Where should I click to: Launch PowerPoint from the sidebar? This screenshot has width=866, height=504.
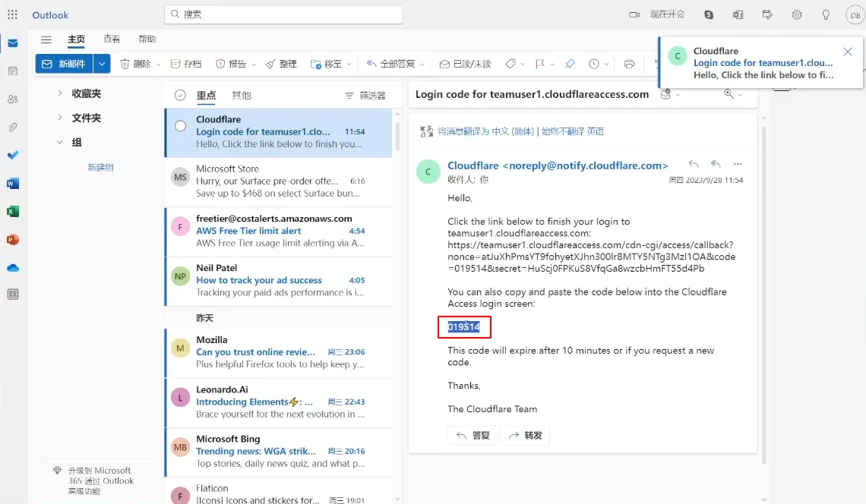[x=13, y=240]
